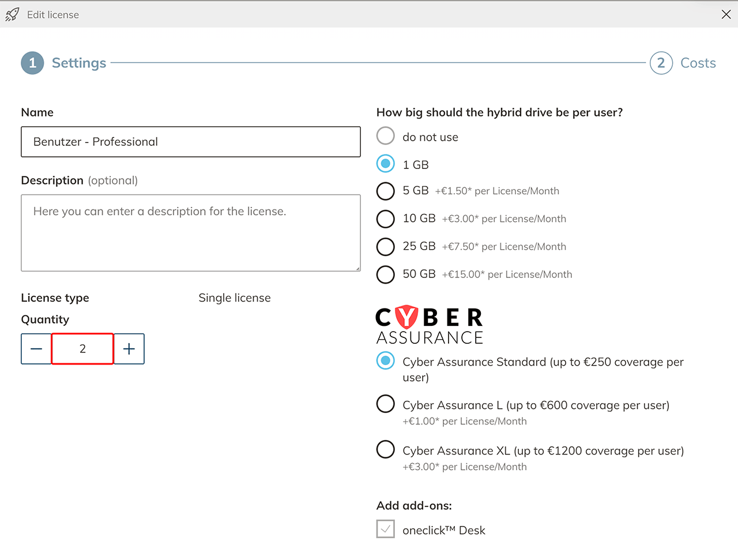Close the Edit license dialog
Screen dimensions: 738x560
726,14
